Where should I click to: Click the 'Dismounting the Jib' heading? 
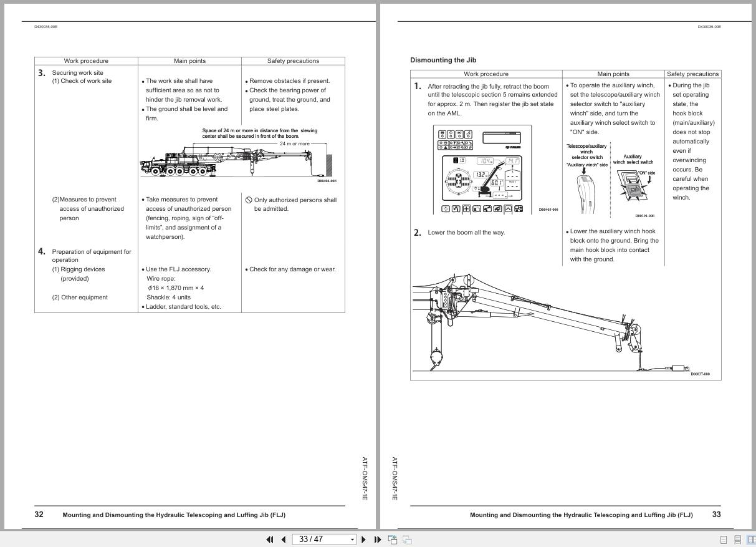point(443,61)
